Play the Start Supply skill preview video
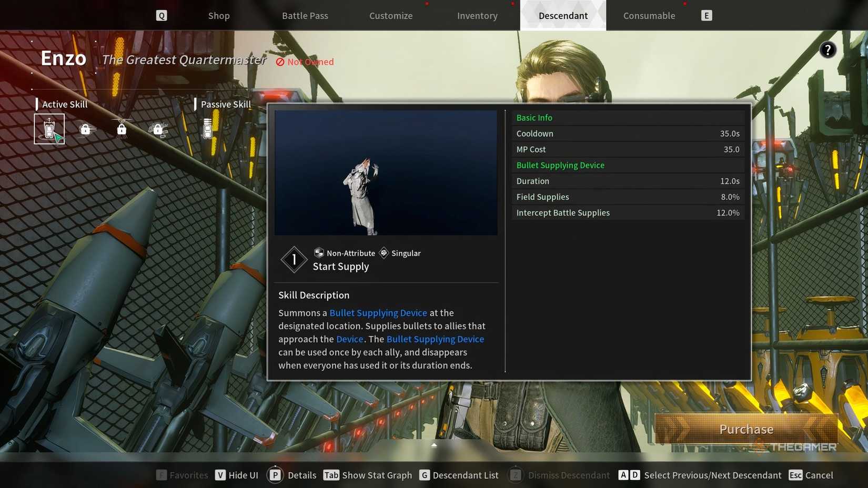The width and height of the screenshot is (868, 488). (x=386, y=172)
